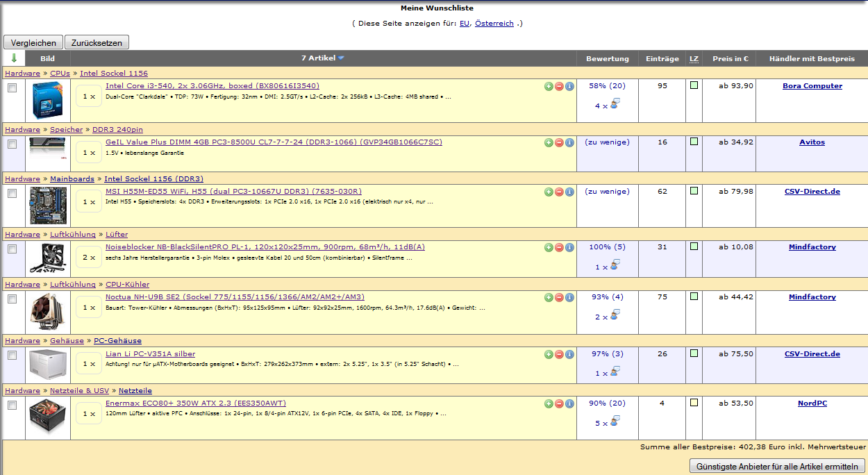Click the 'Bewertung' column header
Viewport: 868px width, 475px height.
click(x=607, y=59)
